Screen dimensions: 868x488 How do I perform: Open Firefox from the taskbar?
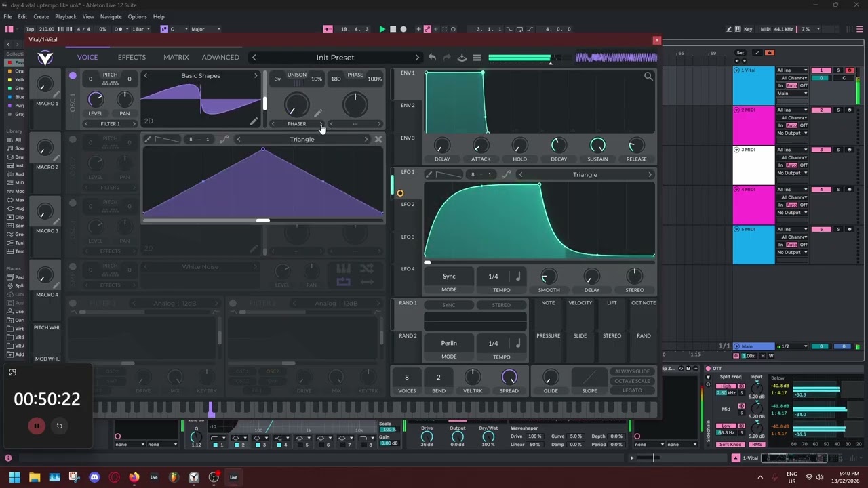click(x=134, y=477)
